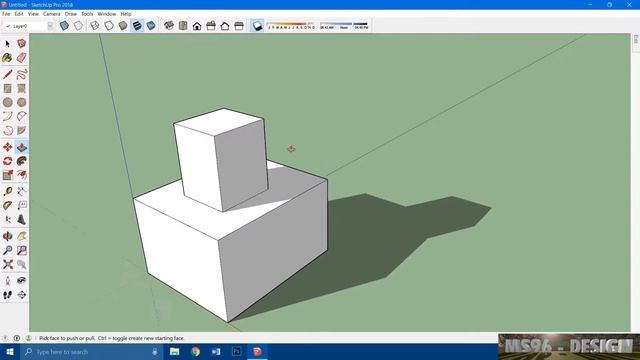
Task: Choose the Polygon tool
Action: pyautogui.click(x=22, y=102)
